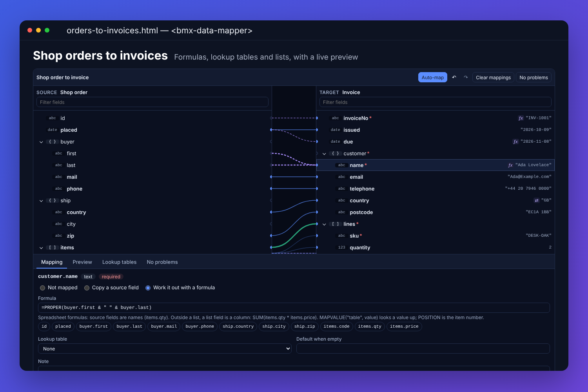This screenshot has width=588, height=392.
Task: Click the abc badge for postcode
Action: [x=342, y=212]
